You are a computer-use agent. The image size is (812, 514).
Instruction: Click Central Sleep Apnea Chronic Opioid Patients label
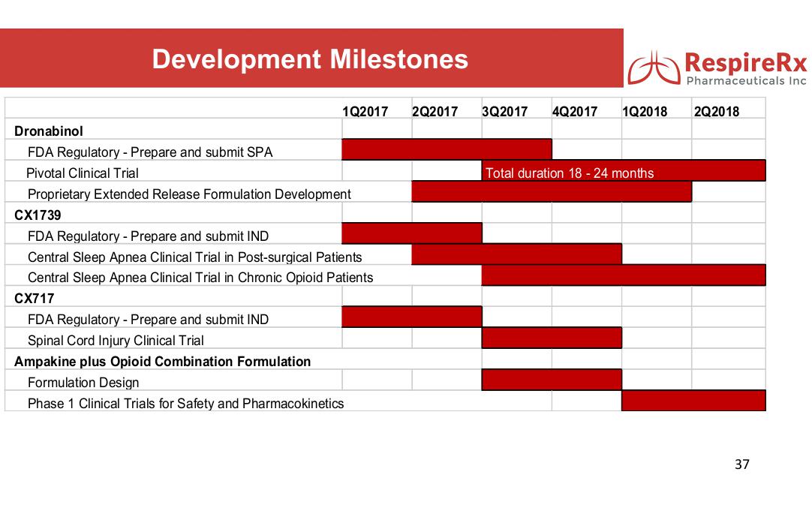click(200, 278)
